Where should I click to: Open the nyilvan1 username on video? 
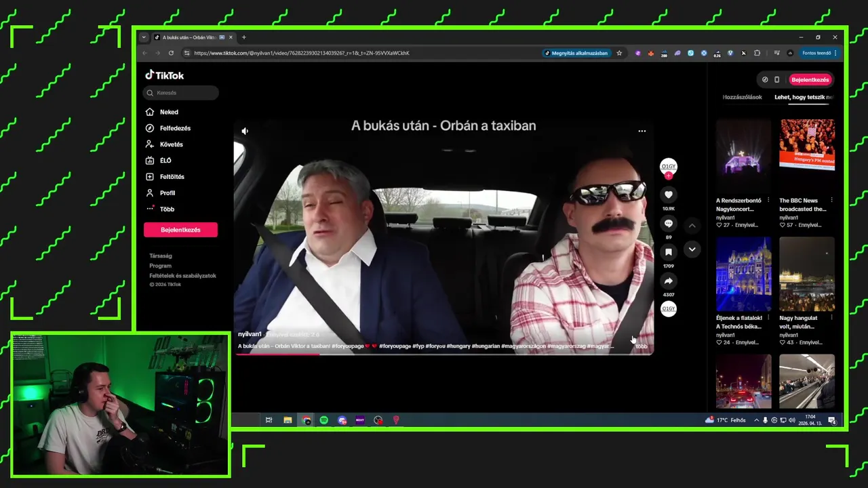pos(250,334)
